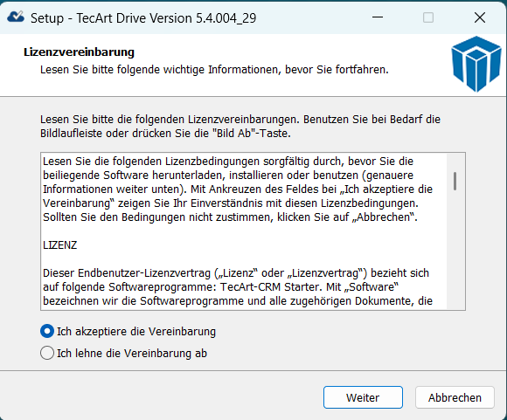Click the window title "Setup - TecArt Drive Version 5.4.004_29"
The height and width of the screenshot is (420, 507).
coord(143,18)
